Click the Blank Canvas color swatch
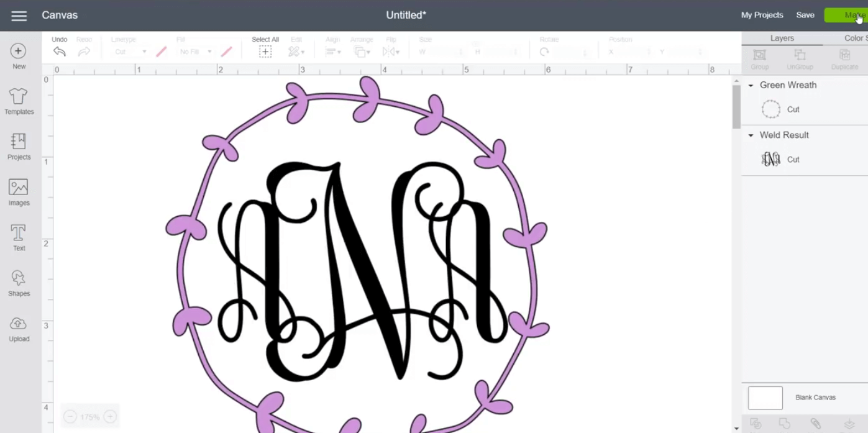The height and width of the screenshot is (433, 868). 765,398
